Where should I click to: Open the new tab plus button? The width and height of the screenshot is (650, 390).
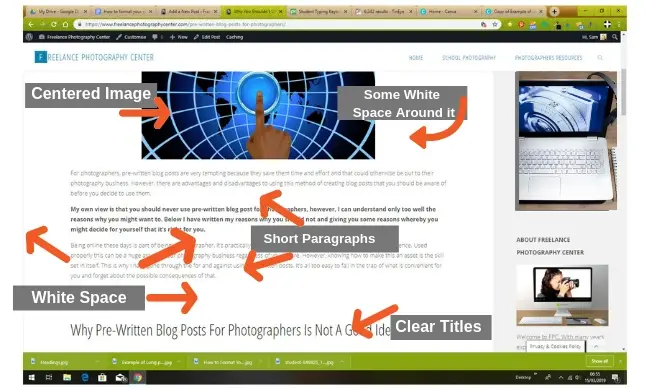(x=554, y=12)
